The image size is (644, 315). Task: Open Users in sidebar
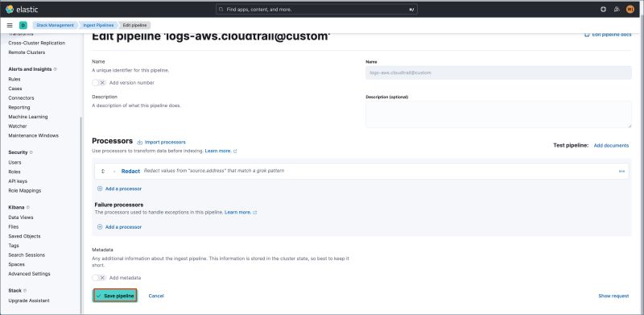point(14,163)
